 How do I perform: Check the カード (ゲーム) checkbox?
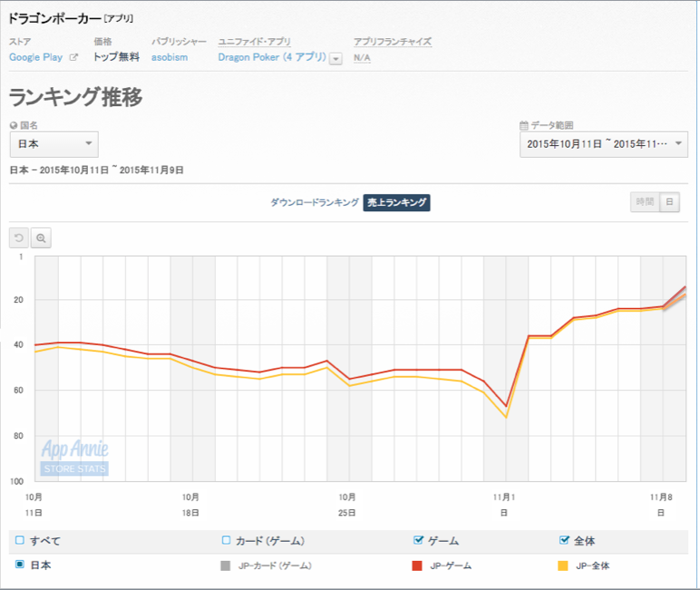226,540
